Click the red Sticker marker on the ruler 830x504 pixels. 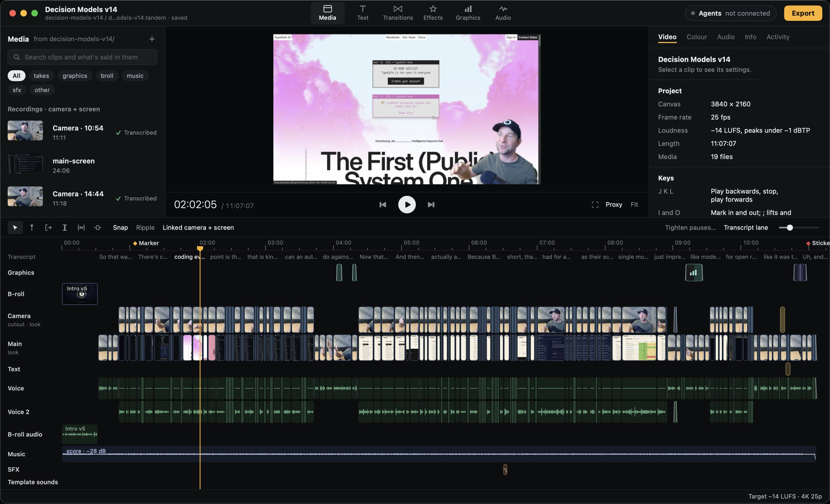[x=808, y=243]
